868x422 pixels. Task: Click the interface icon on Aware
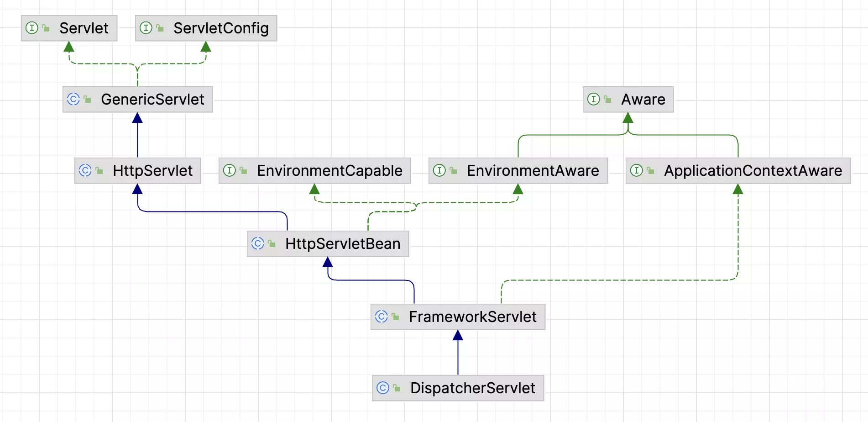coord(594,99)
